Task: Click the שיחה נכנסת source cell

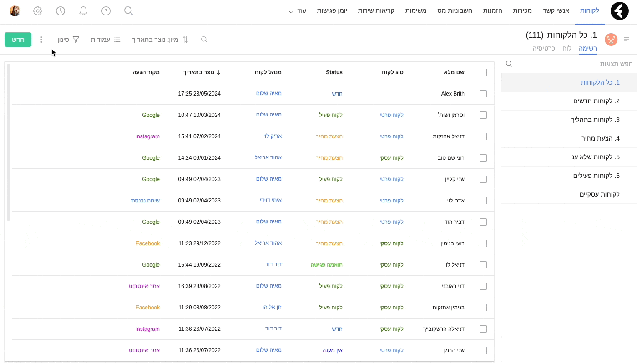Action: tap(146, 201)
